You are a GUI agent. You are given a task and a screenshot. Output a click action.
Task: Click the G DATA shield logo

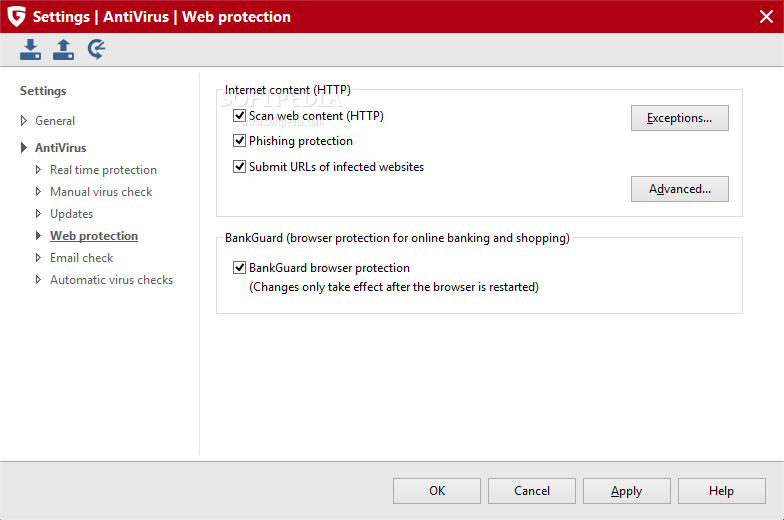coord(16,16)
